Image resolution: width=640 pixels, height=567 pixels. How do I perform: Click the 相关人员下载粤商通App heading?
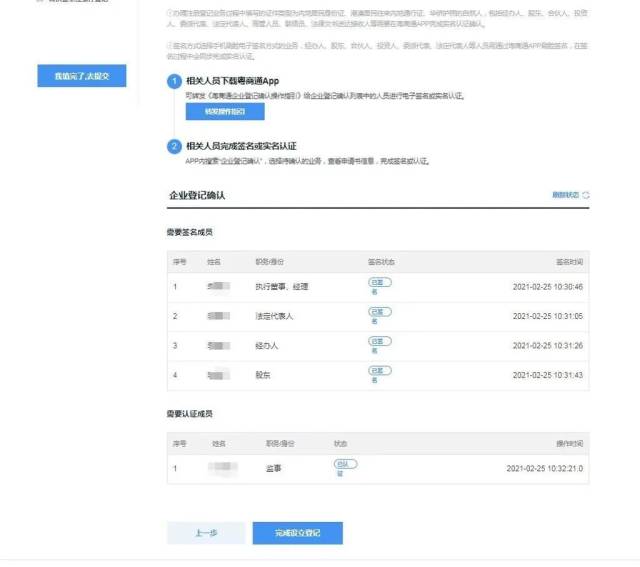point(233,81)
